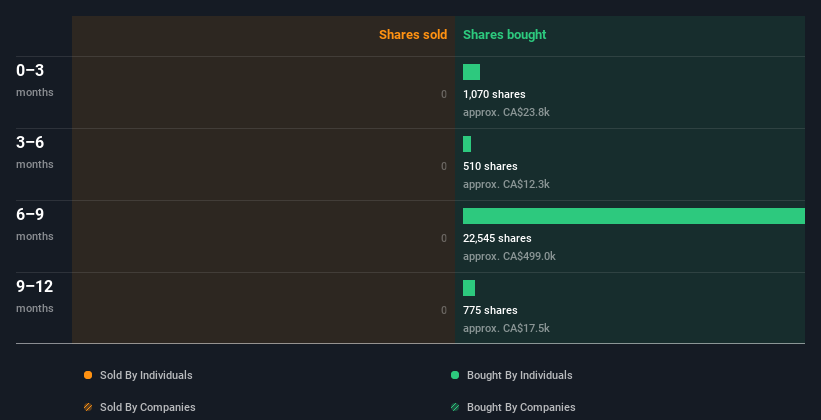Screen dimensions: 821x420
Task: Click the green Bought By Individuals legend dot
Action: click(x=455, y=375)
